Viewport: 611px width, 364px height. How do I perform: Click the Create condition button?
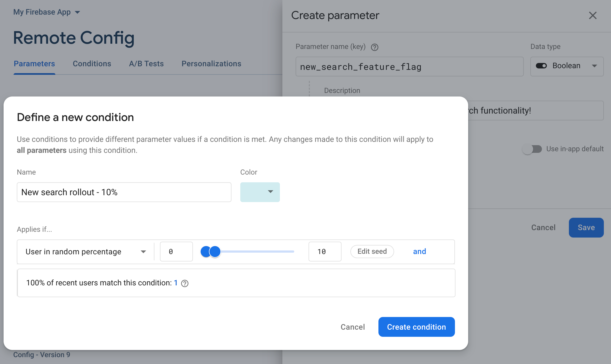coord(417,327)
